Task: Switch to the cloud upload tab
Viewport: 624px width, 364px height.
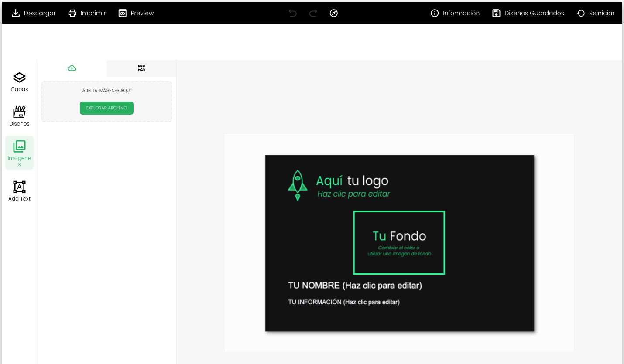Action: [72, 68]
